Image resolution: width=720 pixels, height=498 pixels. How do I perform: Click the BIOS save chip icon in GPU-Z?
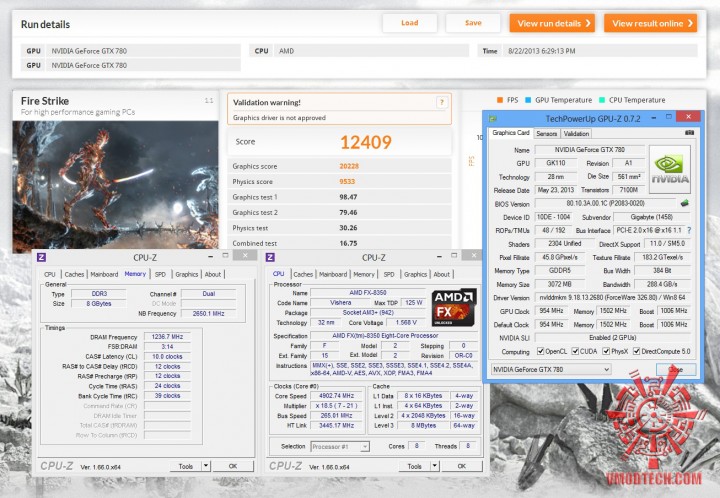684,203
